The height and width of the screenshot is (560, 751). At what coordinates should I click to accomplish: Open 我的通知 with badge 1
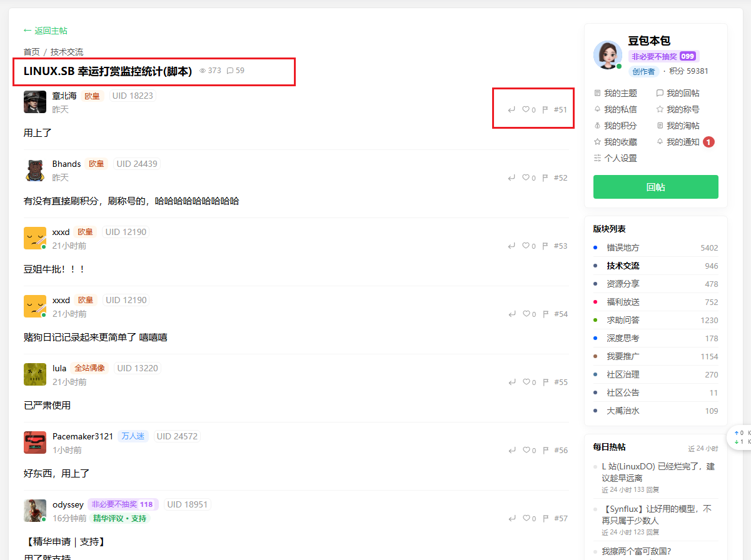pos(685,142)
